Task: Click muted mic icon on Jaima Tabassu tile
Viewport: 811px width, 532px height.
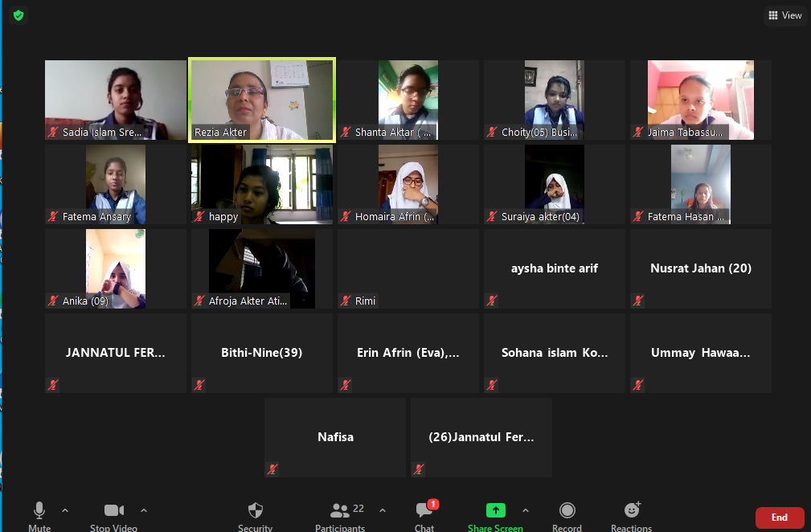Action: pos(638,132)
